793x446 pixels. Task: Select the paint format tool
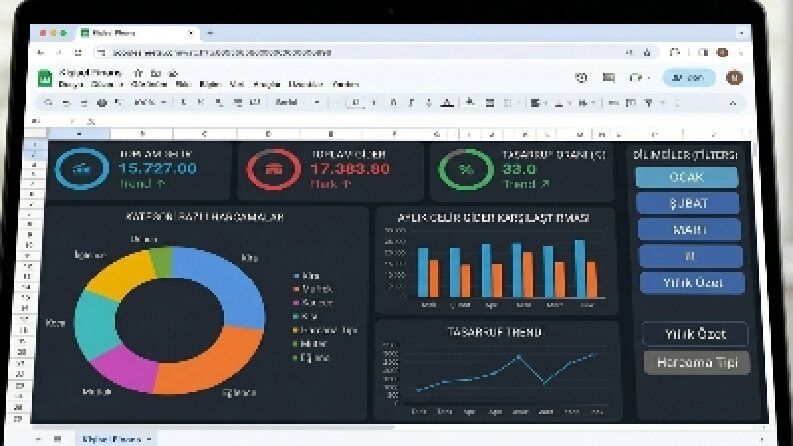[x=119, y=103]
